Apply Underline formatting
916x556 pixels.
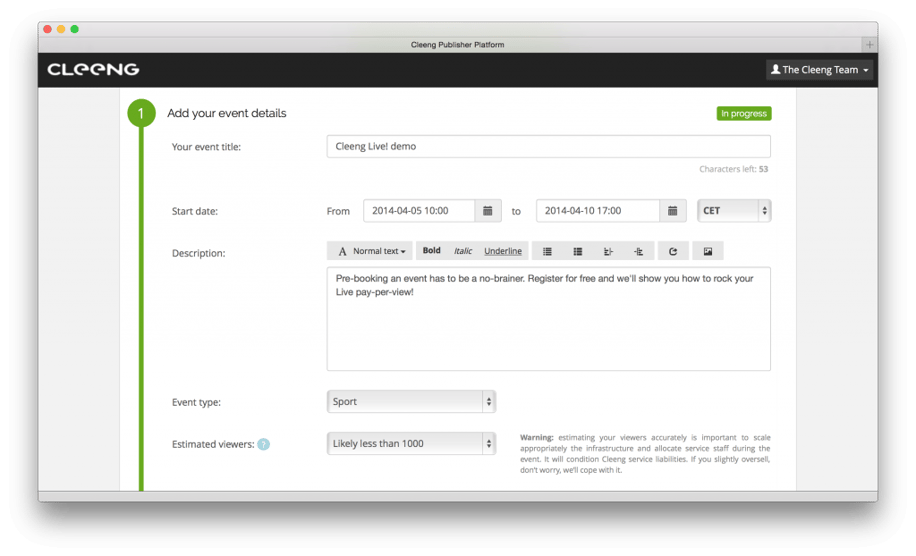tap(503, 251)
